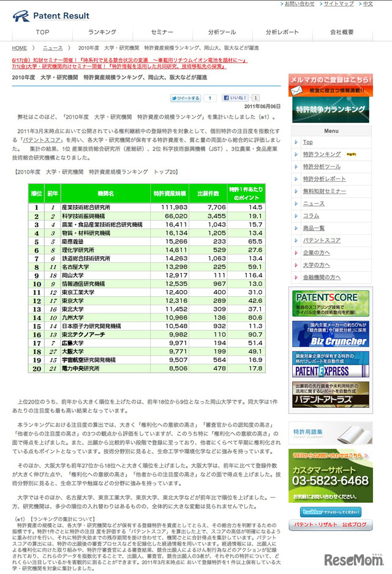The height and width of the screenshot is (574, 392).
Task: Open the 7/1 大学・研究機関向けセミナー announcement link
Action: click(119, 66)
